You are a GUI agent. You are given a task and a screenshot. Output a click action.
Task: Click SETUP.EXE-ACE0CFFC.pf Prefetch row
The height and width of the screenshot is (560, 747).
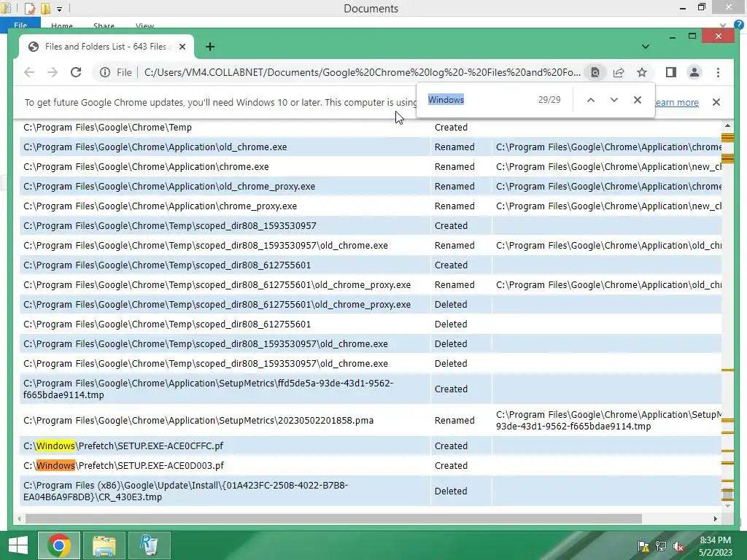371,446
